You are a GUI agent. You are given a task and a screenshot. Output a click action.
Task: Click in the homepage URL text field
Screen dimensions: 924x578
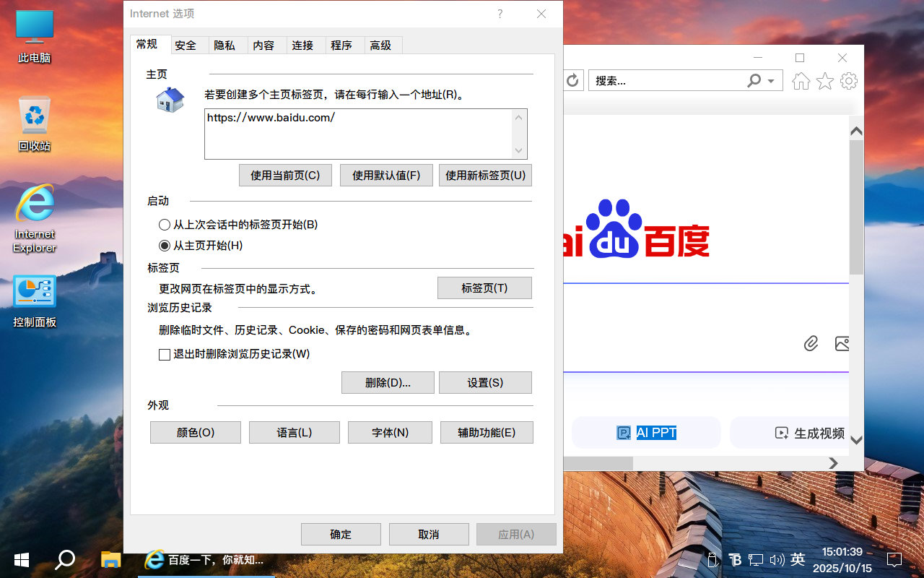pos(357,134)
